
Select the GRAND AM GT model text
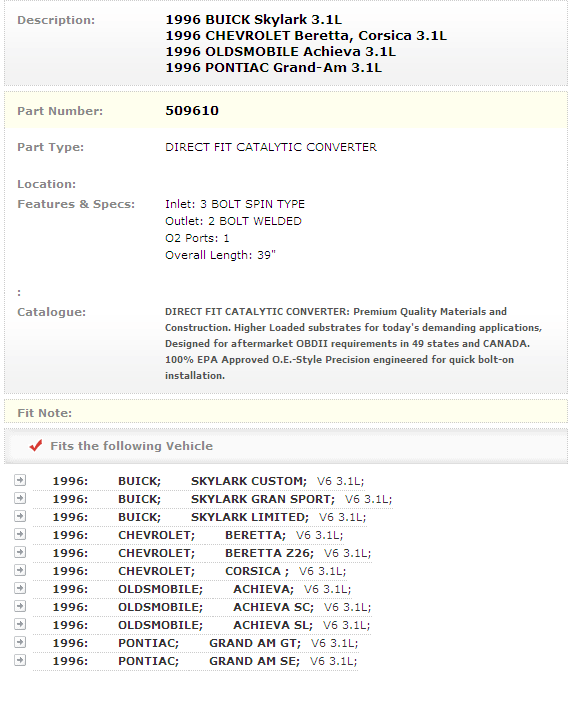255,643
